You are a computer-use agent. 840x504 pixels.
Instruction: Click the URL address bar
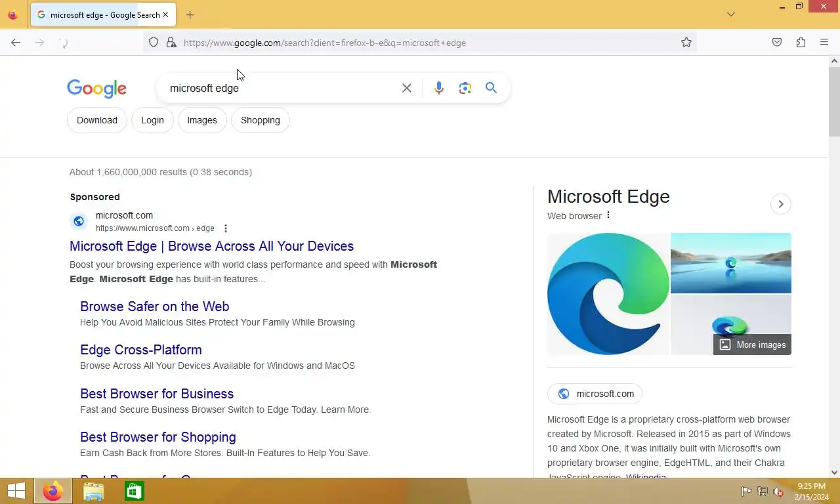(x=420, y=43)
